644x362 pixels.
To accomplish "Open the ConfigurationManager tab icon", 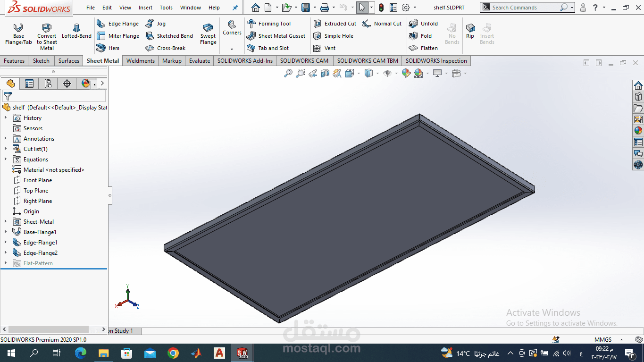I will [x=48, y=84].
